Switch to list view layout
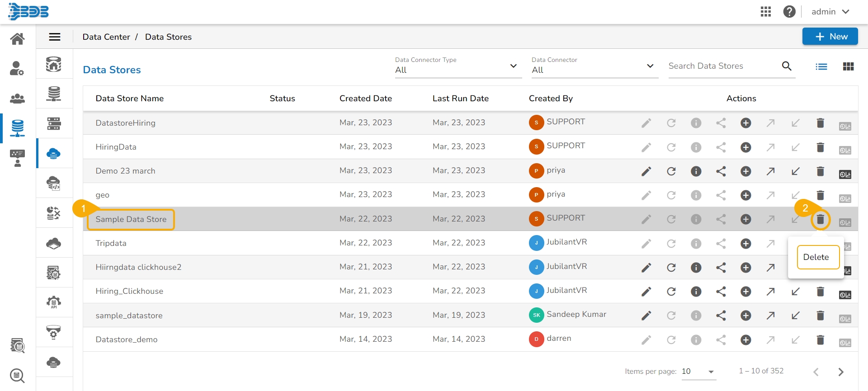Viewport: 868px width, 391px height. click(x=821, y=67)
